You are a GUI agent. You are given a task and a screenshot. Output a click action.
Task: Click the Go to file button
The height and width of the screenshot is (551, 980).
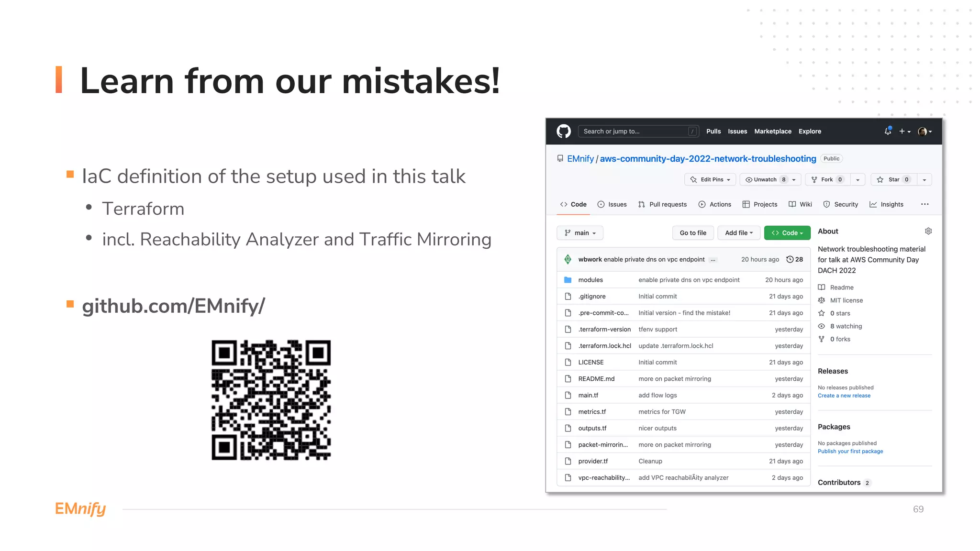click(x=693, y=233)
